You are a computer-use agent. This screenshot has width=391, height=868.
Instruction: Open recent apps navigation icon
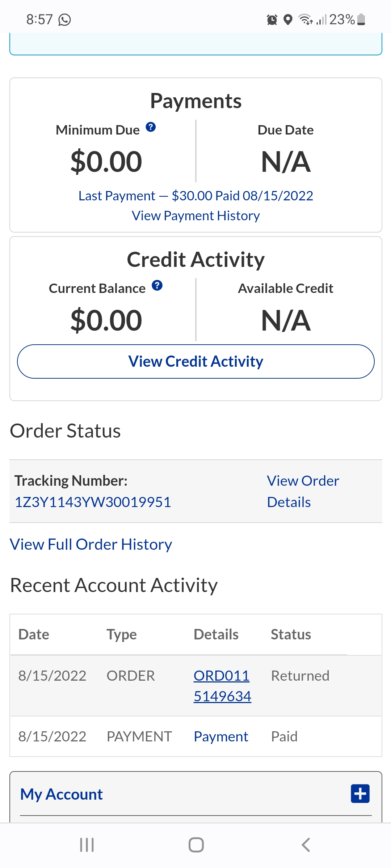click(87, 845)
